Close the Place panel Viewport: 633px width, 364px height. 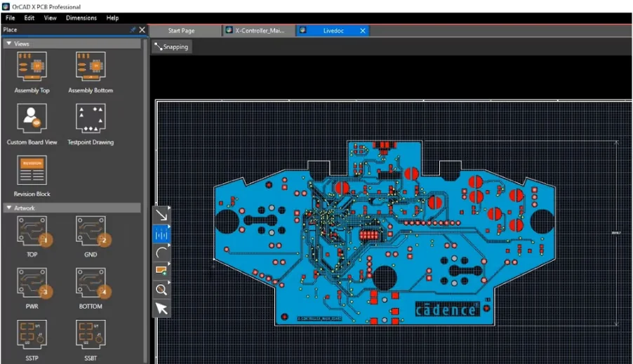pos(142,30)
